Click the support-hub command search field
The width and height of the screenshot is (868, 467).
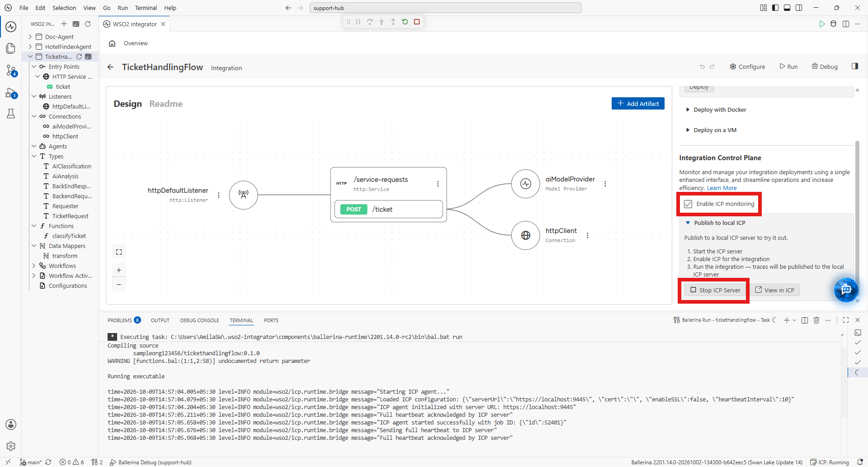pyautogui.click(x=445, y=8)
